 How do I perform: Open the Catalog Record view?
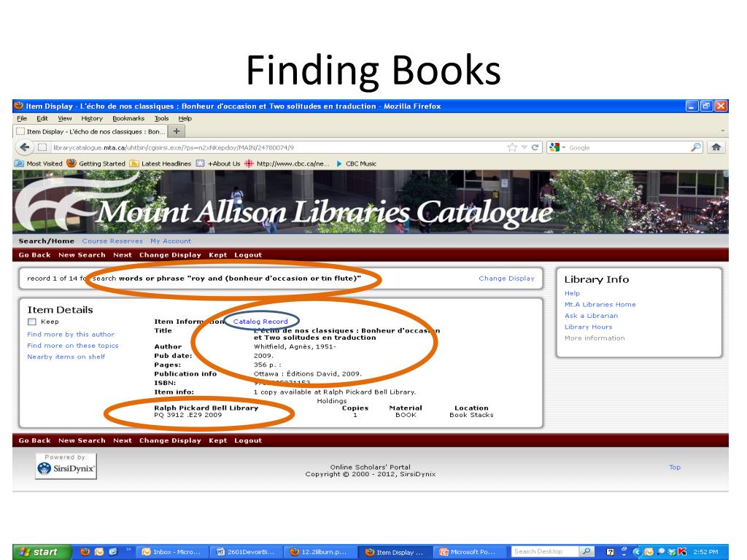pos(260,322)
